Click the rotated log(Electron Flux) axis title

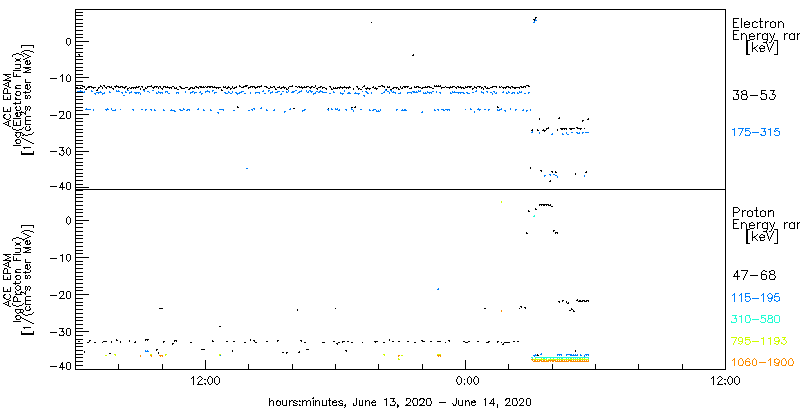[18, 100]
